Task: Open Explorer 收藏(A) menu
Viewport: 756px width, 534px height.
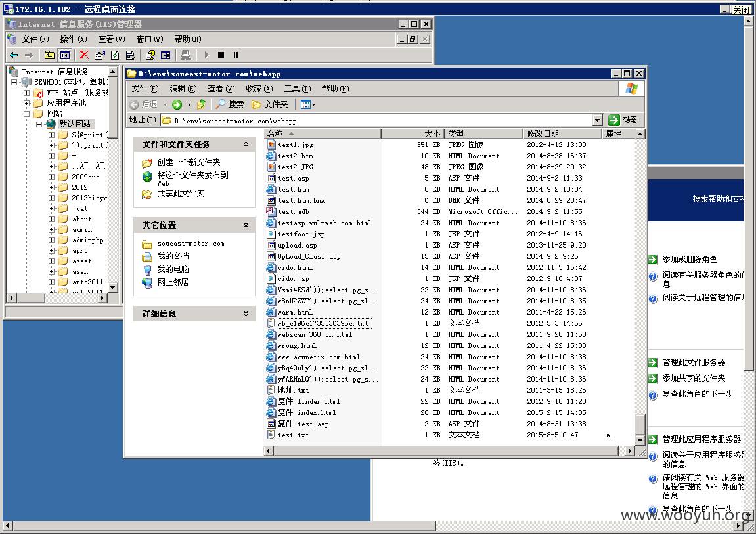Action: click(x=259, y=89)
